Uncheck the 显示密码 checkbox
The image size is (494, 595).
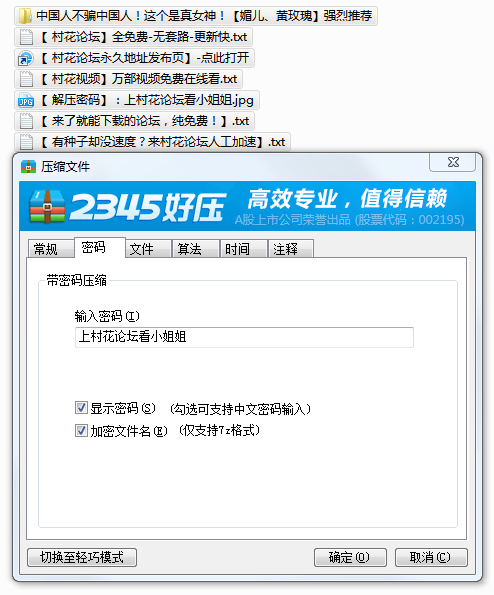81,408
